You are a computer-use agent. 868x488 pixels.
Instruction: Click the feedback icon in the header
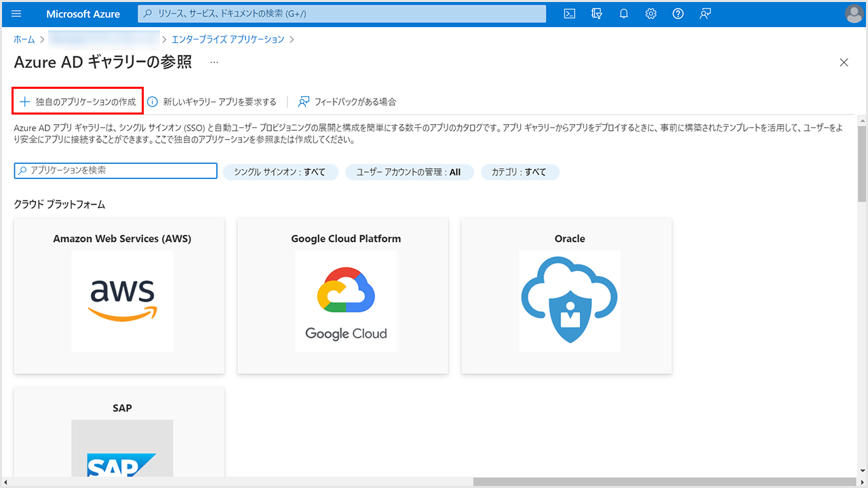pyautogui.click(x=705, y=14)
